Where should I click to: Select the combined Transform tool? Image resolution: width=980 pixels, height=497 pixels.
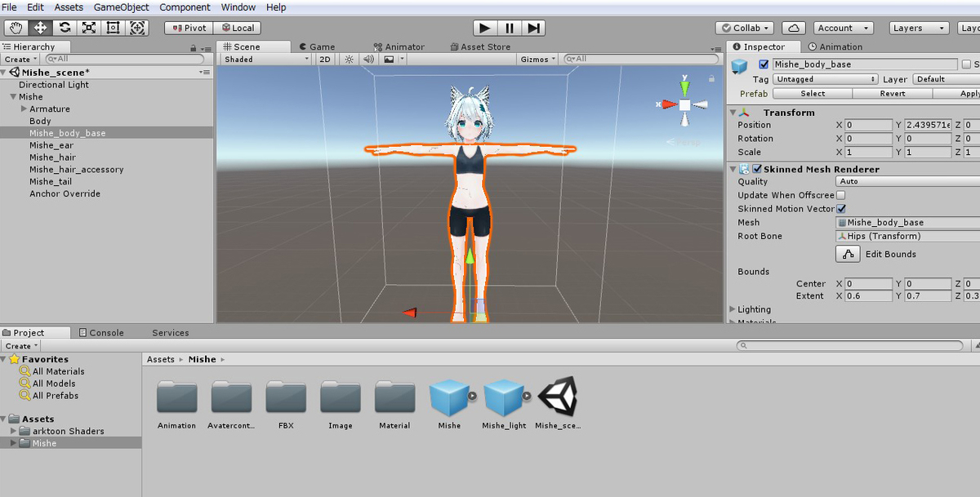[x=138, y=28]
